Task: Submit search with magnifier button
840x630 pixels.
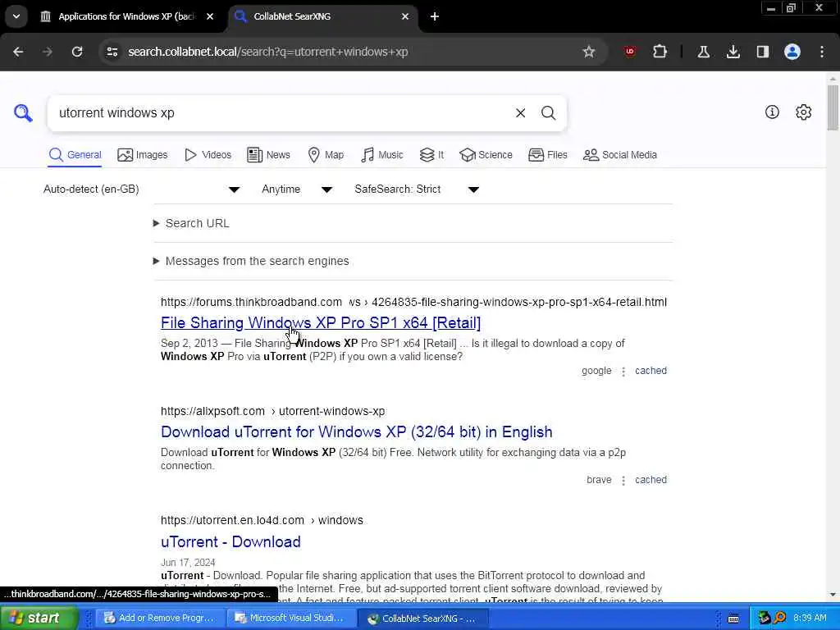Action: pyautogui.click(x=548, y=113)
